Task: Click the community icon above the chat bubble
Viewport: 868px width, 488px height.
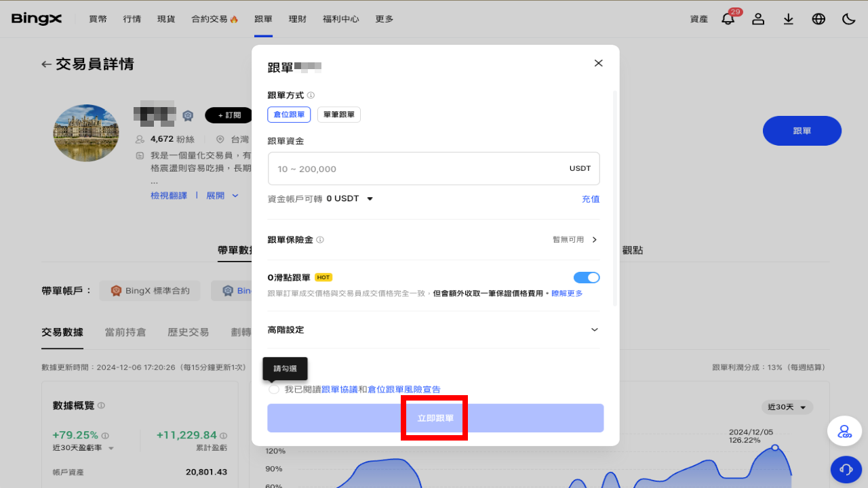Action: click(x=844, y=431)
